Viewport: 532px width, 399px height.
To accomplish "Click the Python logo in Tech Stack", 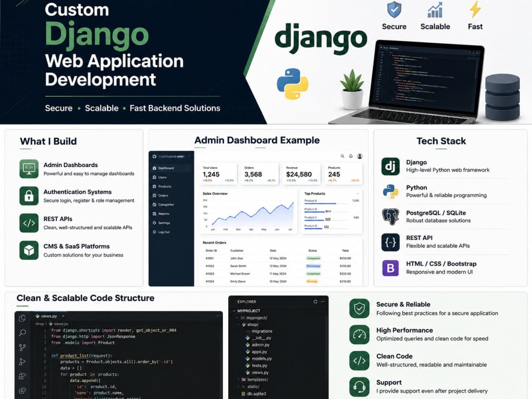I will (390, 192).
